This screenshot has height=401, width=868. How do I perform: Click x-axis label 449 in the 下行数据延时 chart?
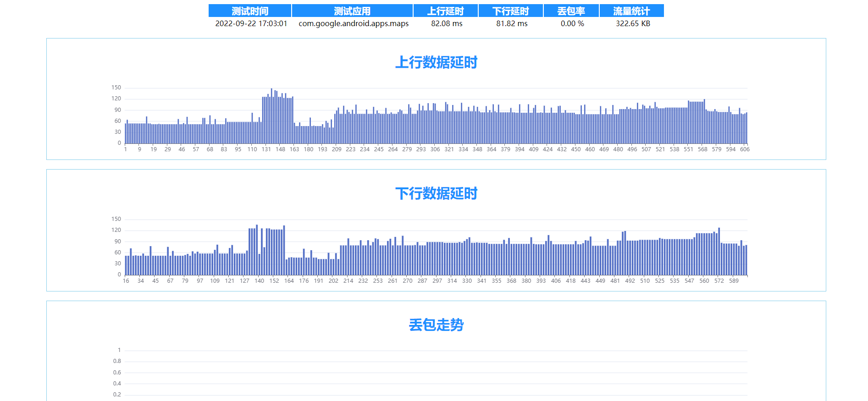600,281
